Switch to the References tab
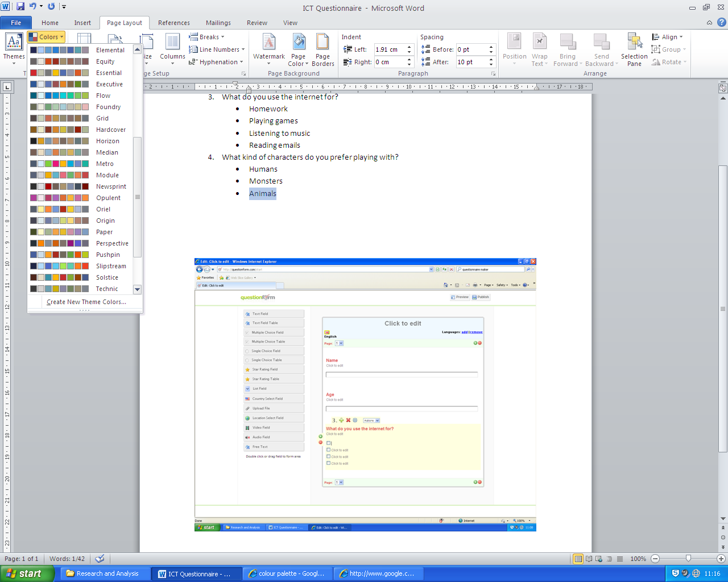The image size is (728, 582). pyautogui.click(x=173, y=23)
